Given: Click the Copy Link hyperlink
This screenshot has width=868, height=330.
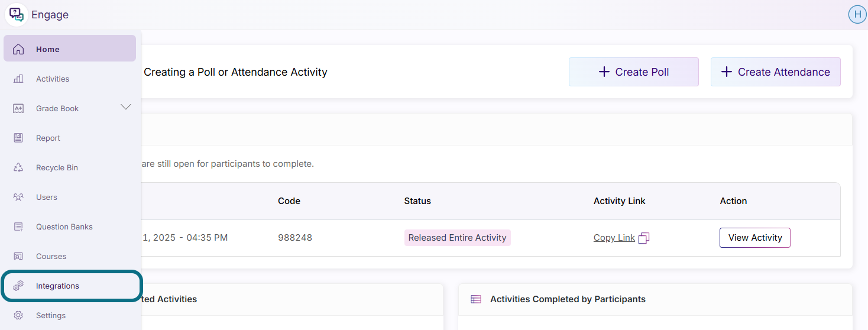Looking at the screenshot, I should (x=614, y=238).
